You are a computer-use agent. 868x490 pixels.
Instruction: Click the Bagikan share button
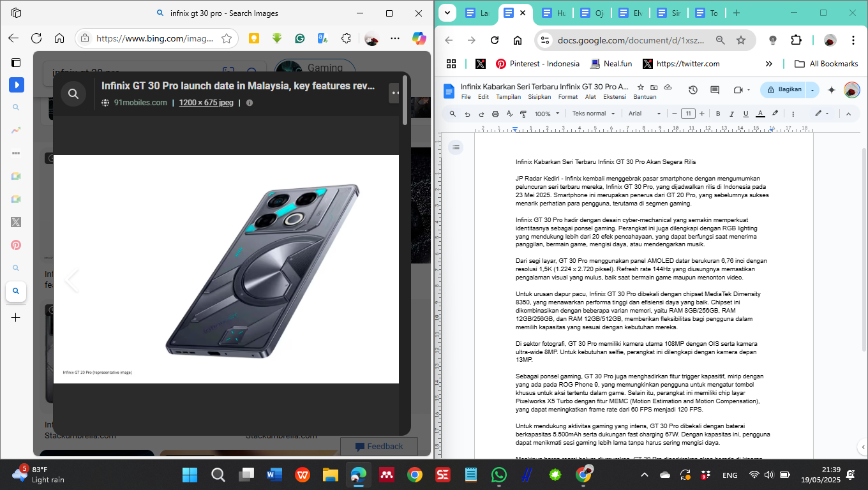(x=784, y=90)
